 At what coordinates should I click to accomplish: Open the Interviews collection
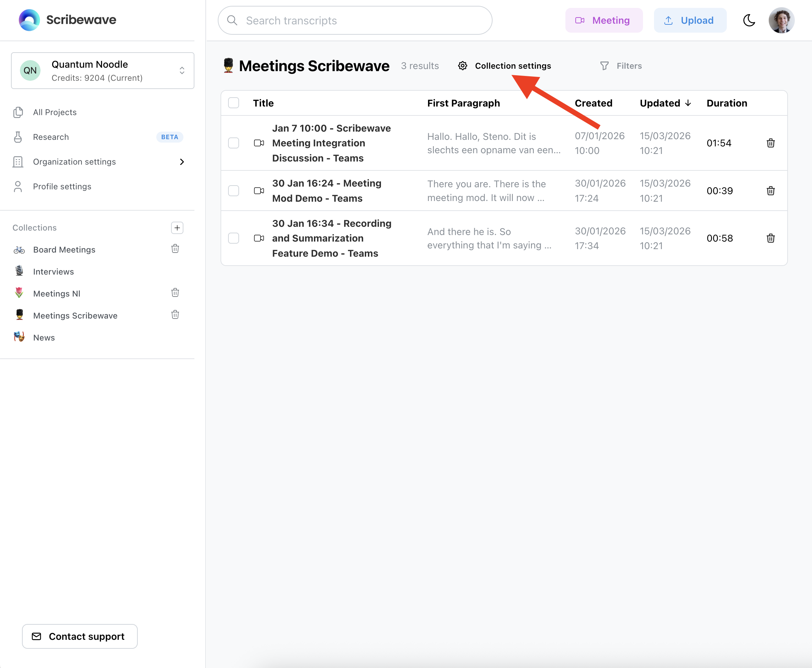[x=54, y=272]
